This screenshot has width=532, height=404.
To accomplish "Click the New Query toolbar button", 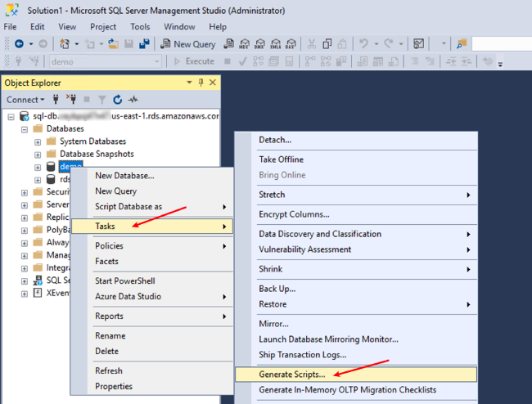I will (x=188, y=44).
